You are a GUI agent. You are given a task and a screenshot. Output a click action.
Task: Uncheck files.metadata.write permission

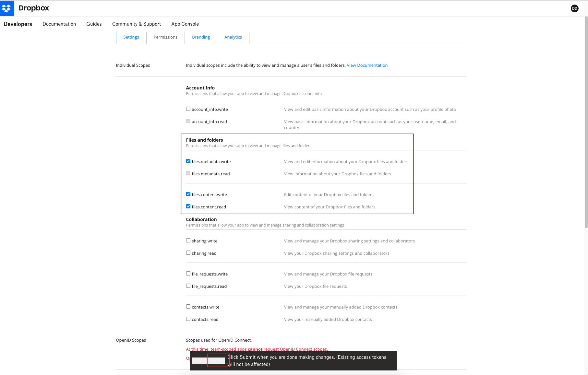pyautogui.click(x=188, y=161)
